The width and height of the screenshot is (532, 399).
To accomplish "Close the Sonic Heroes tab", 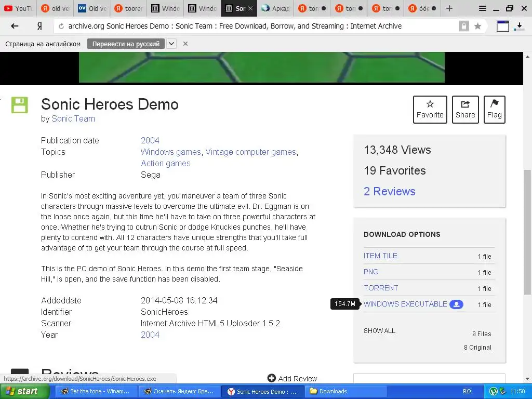I will (250, 8).
